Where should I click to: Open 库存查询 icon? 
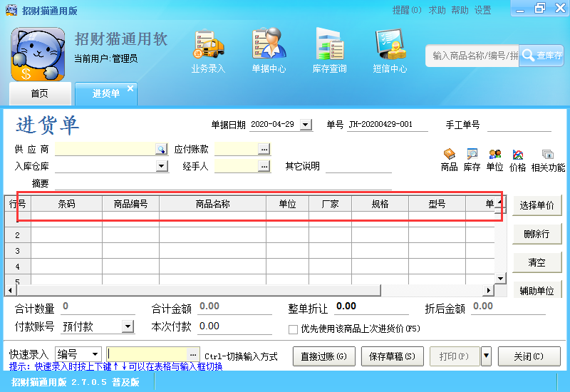pyautogui.click(x=329, y=44)
